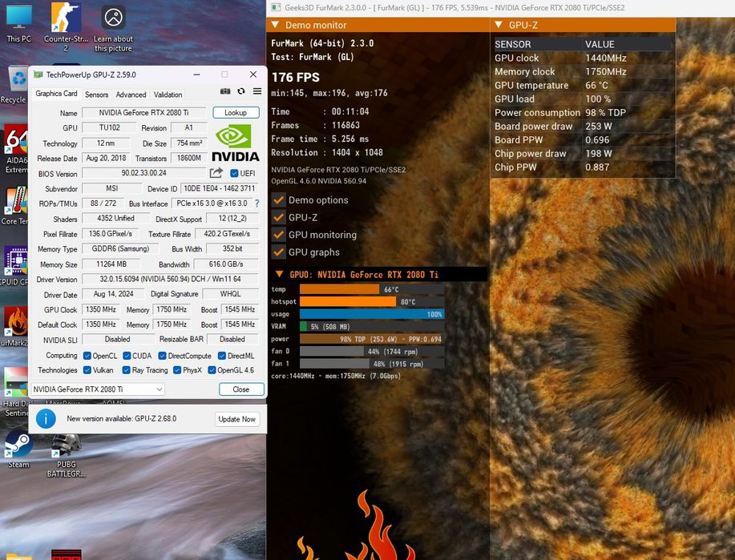Click the power 98% TDP bar
Viewport: 735px width, 560px height.
click(372, 339)
